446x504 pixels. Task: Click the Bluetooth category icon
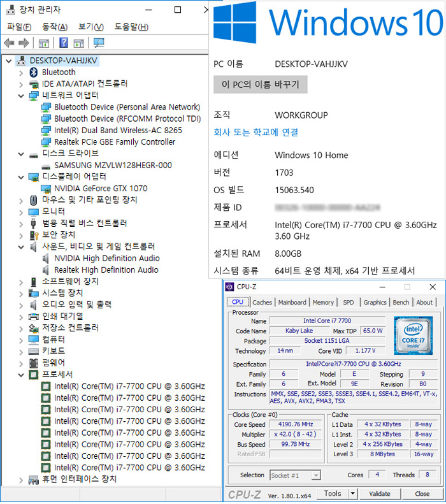point(33,73)
